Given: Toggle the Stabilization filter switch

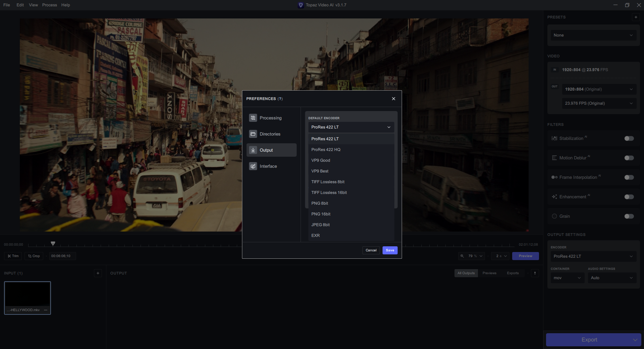Looking at the screenshot, I should (629, 139).
